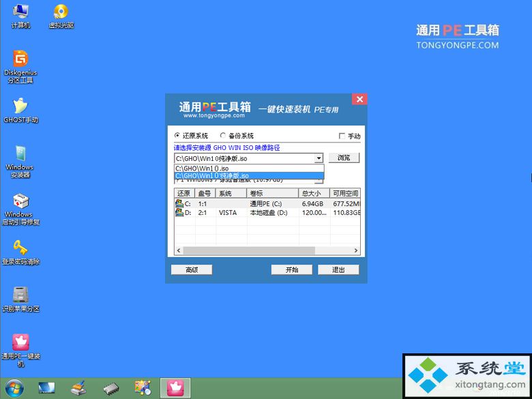
Task: Click the 可用空间 column header
Action: [x=345, y=194]
